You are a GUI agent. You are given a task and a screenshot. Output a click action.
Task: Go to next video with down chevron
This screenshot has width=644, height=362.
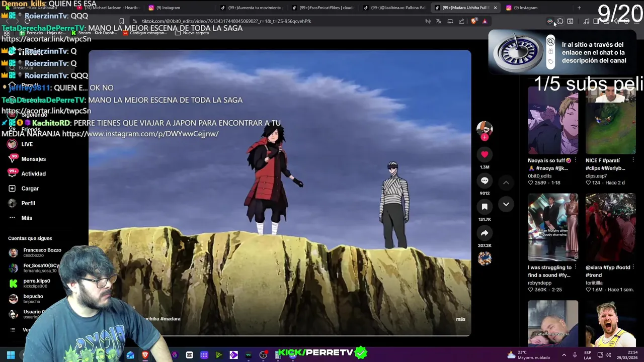(x=506, y=204)
